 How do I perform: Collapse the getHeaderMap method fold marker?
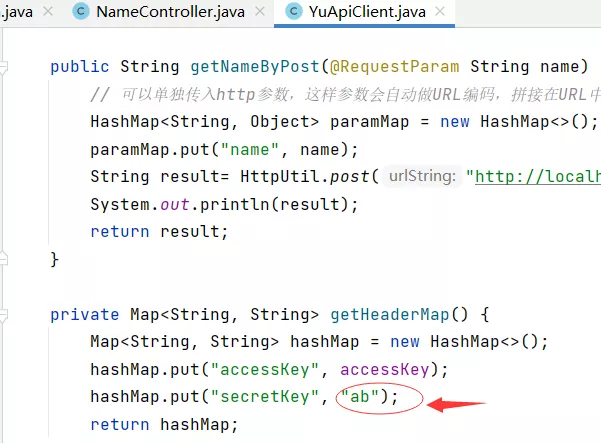(x=3, y=315)
